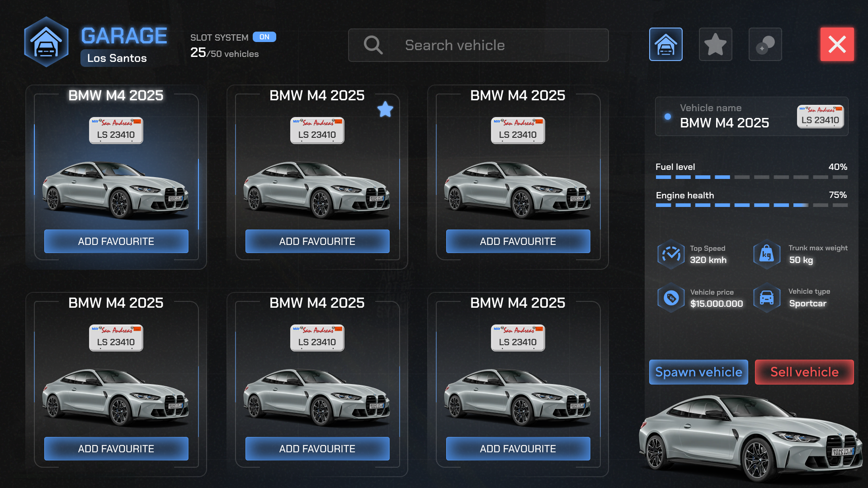Click the Vehicle type car icon
This screenshot has width=868, height=488.
click(x=767, y=298)
